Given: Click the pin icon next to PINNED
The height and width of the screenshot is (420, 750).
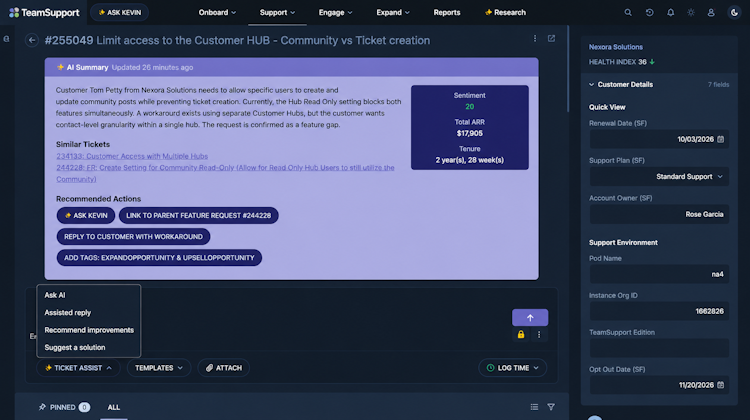Looking at the screenshot, I should tap(42, 407).
